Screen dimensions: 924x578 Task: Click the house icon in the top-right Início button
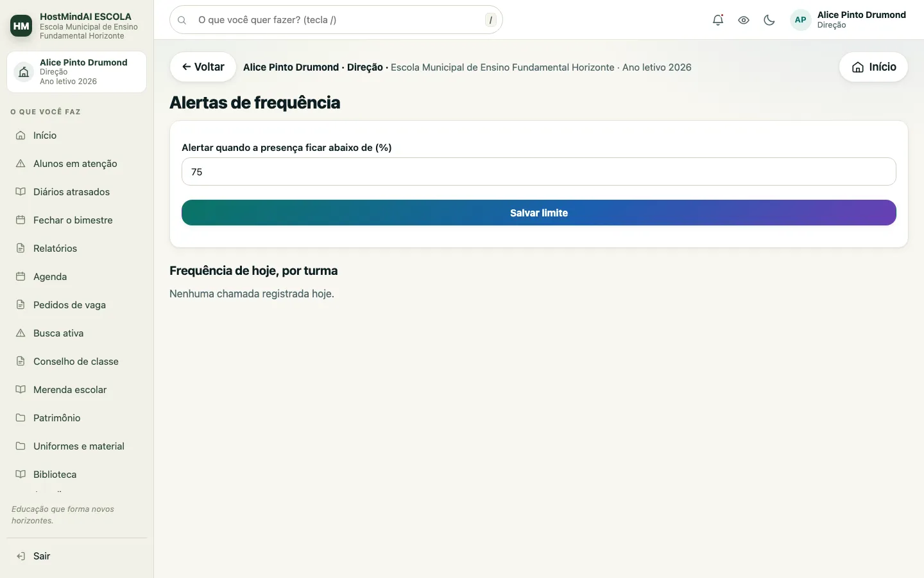click(x=858, y=67)
